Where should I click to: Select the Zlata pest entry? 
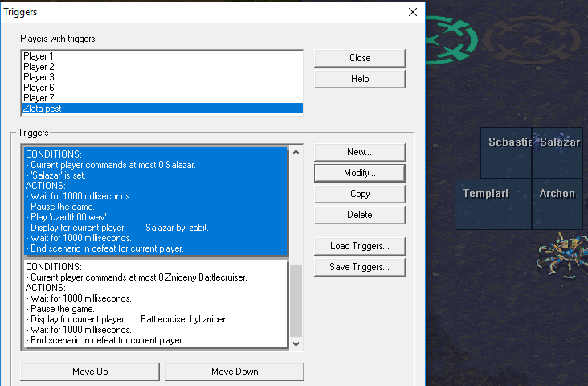[162, 109]
